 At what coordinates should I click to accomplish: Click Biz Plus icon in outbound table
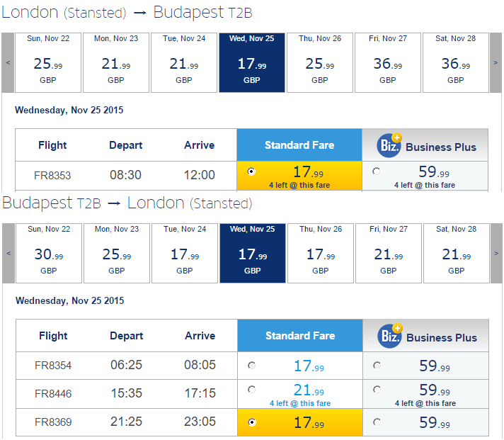coord(389,145)
